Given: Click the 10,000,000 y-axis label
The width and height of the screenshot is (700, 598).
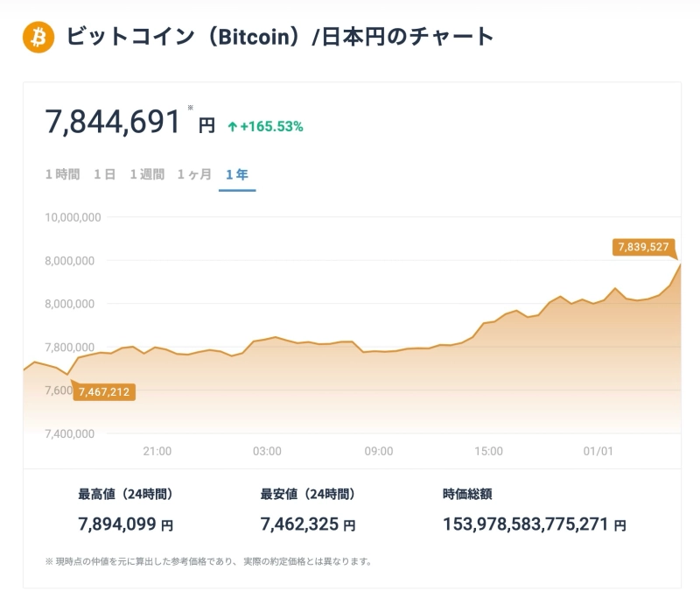Looking at the screenshot, I should 73,217.
